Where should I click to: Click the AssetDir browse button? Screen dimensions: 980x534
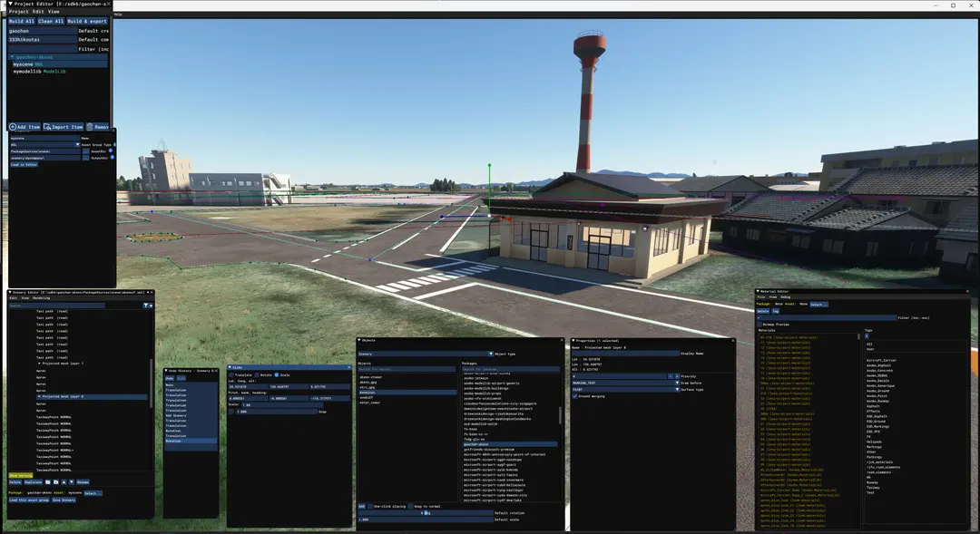85,151
